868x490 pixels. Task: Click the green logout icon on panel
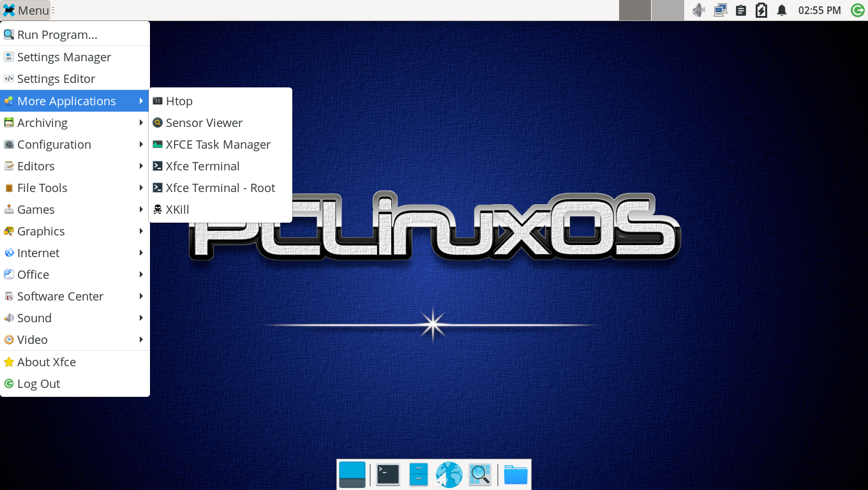pyautogui.click(x=858, y=10)
